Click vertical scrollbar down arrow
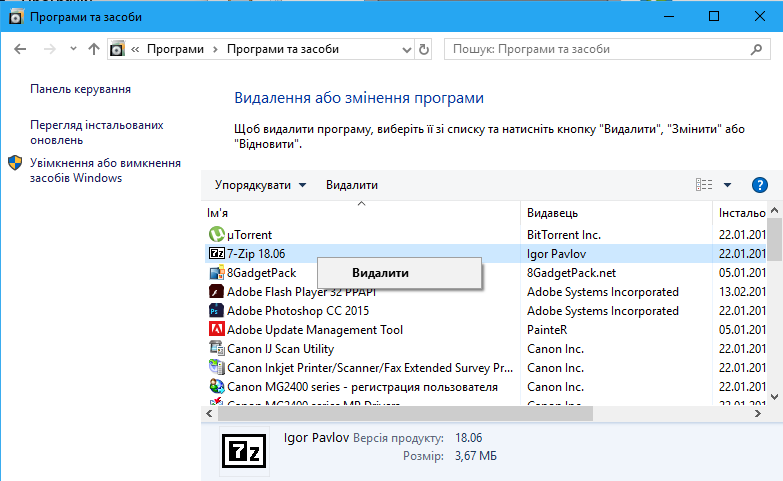This screenshot has height=481, width=783. [775, 397]
